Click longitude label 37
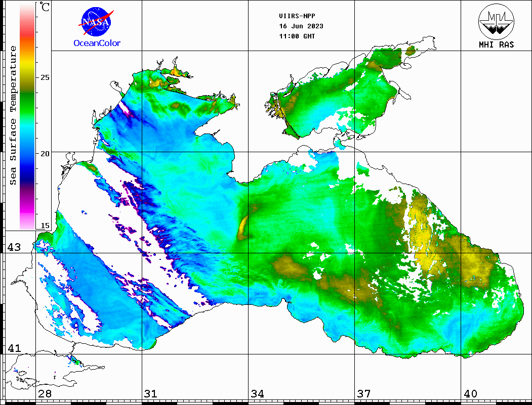The image size is (532, 405). (364, 394)
